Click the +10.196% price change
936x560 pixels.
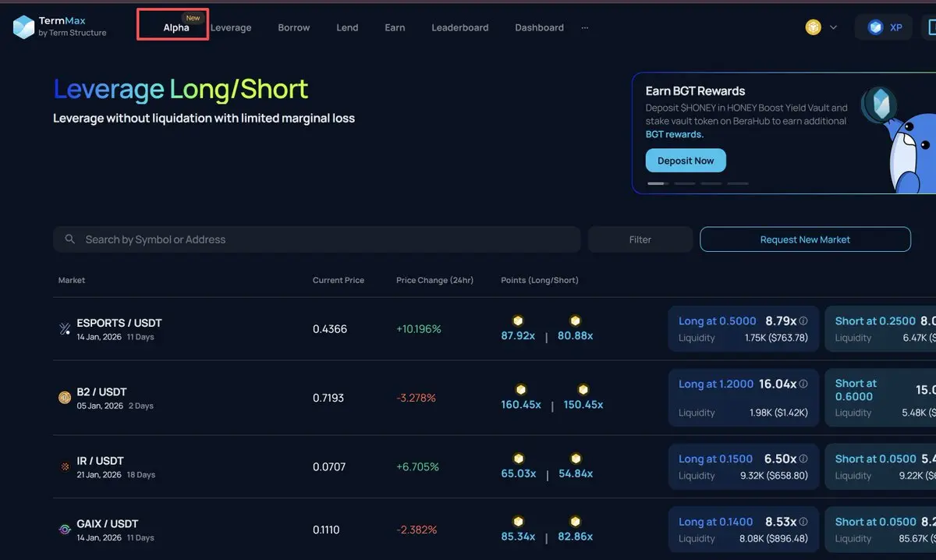(419, 329)
